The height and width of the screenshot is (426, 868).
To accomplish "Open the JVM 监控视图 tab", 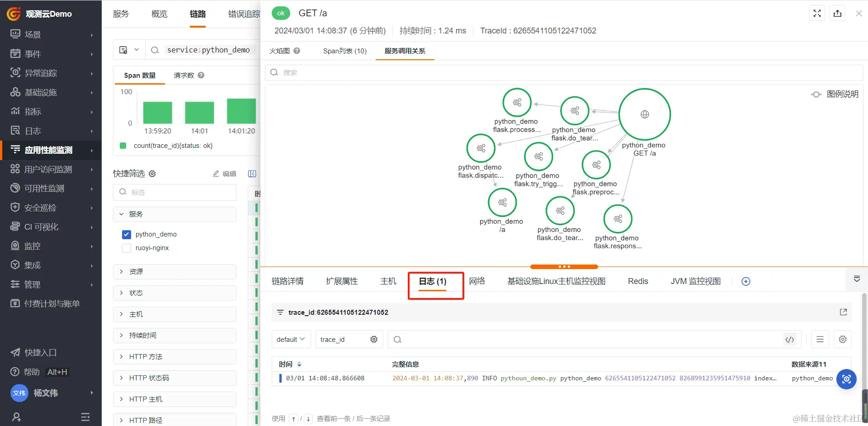I will [x=695, y=281].
